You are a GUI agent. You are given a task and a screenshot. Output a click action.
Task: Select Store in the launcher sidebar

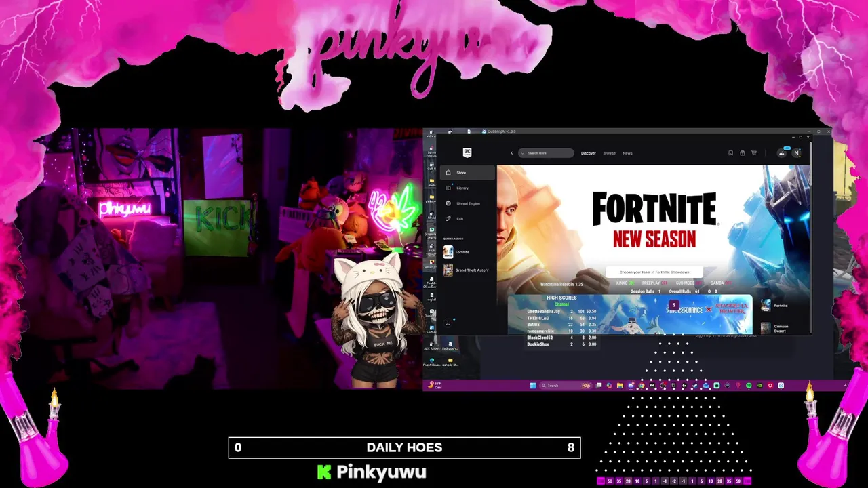468,173
